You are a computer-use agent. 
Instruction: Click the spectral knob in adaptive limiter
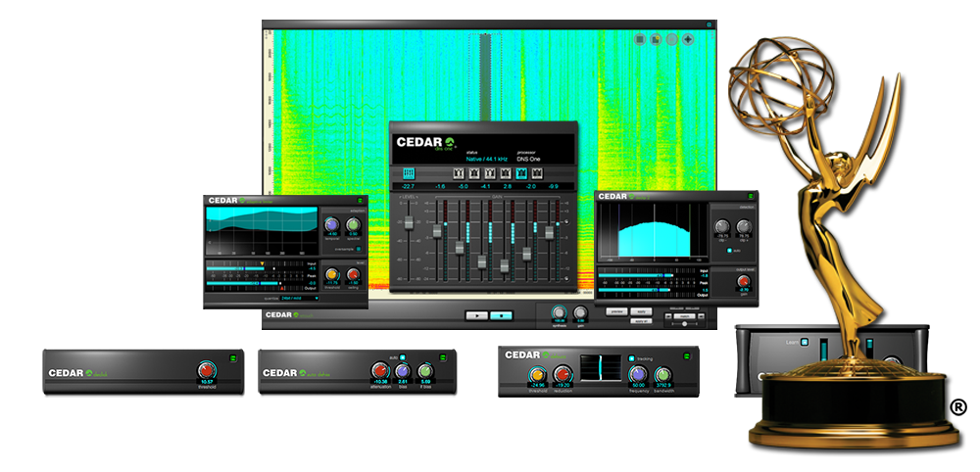353,225
